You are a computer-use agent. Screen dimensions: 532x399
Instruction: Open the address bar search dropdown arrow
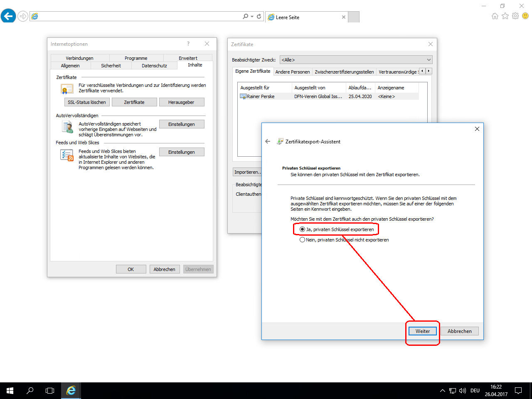click(252, 17)
